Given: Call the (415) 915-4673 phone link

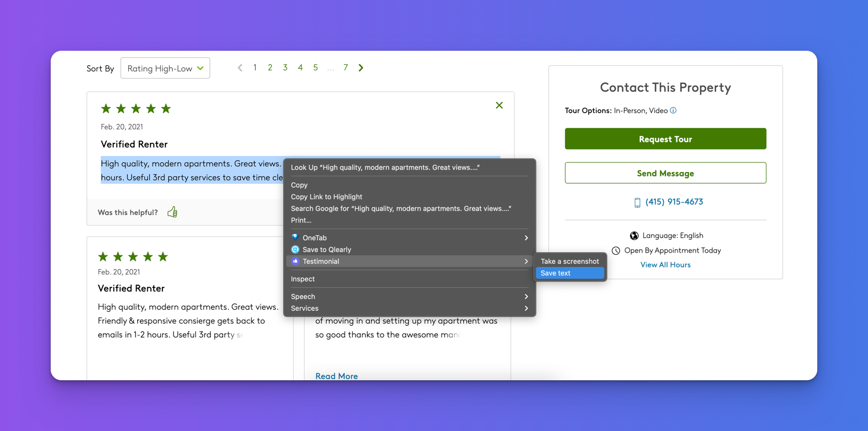Looking at the screenshot, I should coord(674,202).
